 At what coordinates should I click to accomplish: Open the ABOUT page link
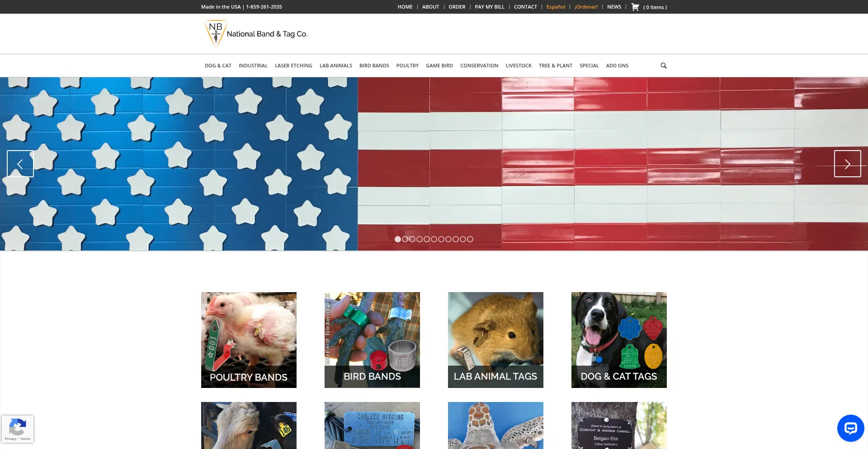(x=430, y=7)
